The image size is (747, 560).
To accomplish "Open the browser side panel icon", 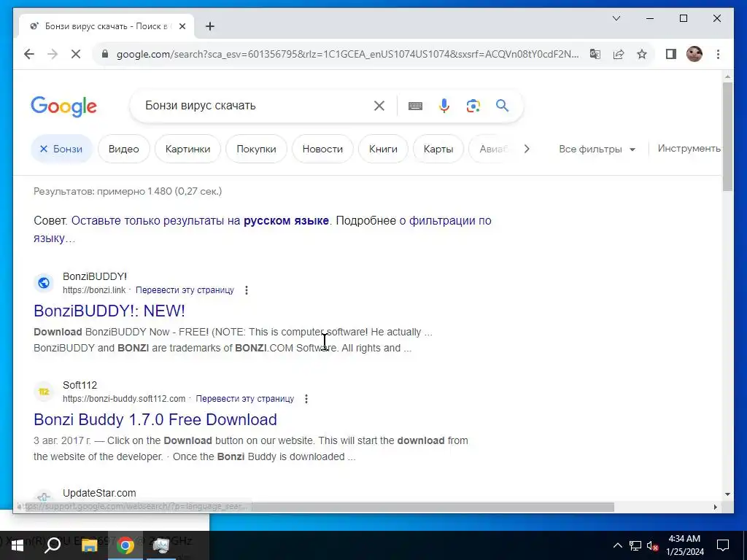I will pos(671,54).
